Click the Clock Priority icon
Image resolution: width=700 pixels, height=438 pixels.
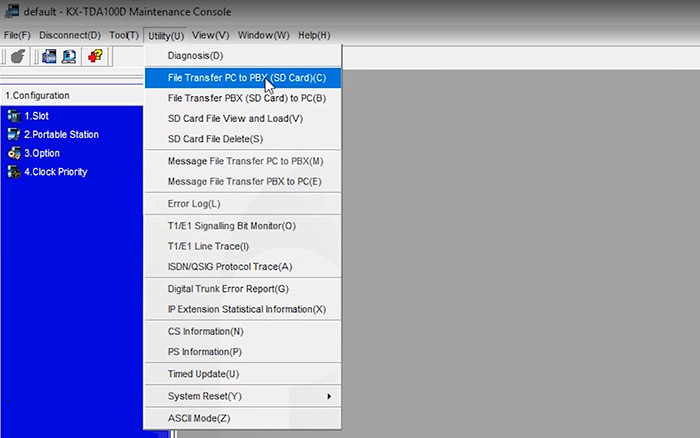click(14, 172)
